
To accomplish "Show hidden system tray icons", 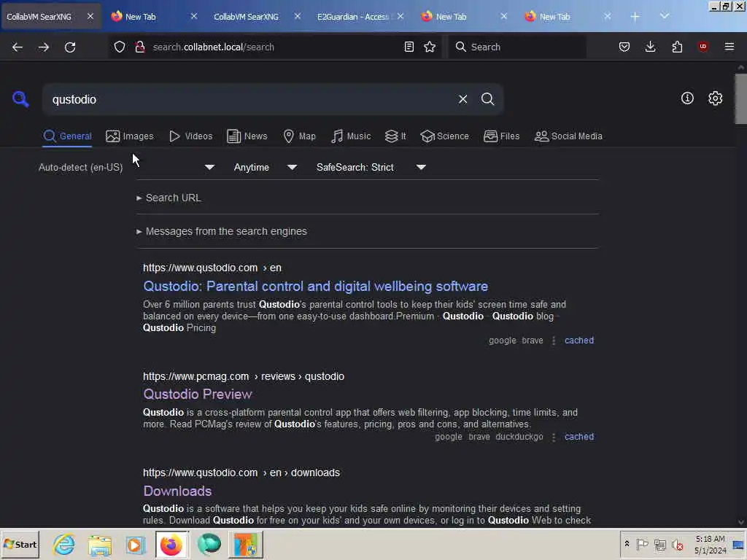I will [627, 544].
